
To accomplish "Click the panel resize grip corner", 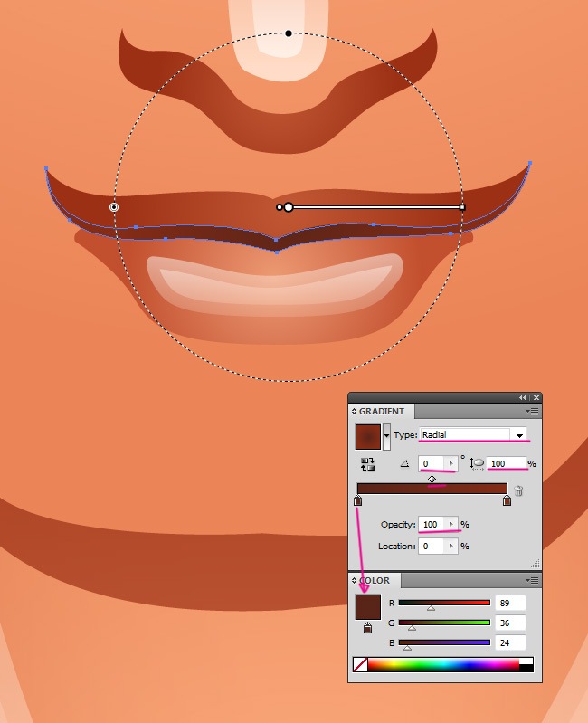I will [536, 564].
